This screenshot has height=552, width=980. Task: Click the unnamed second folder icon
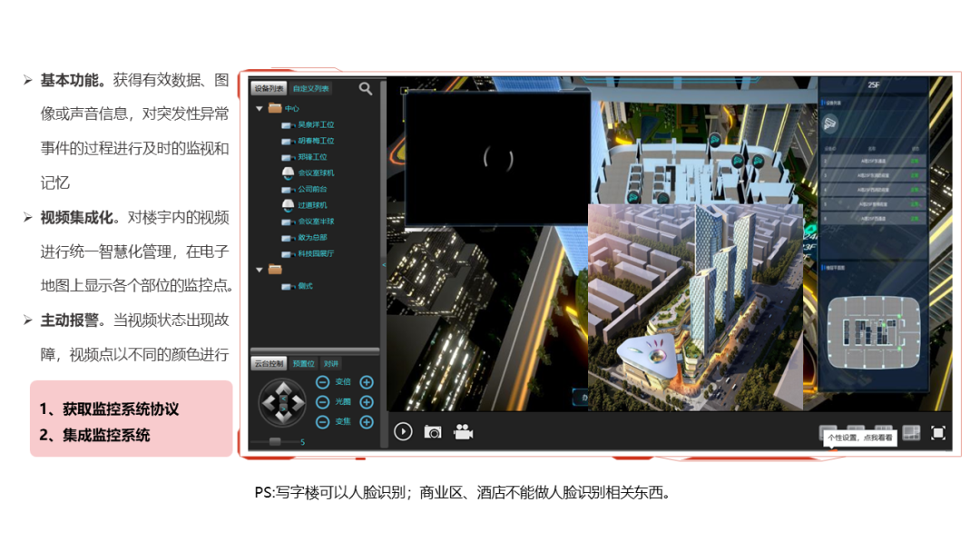(275, 270)
